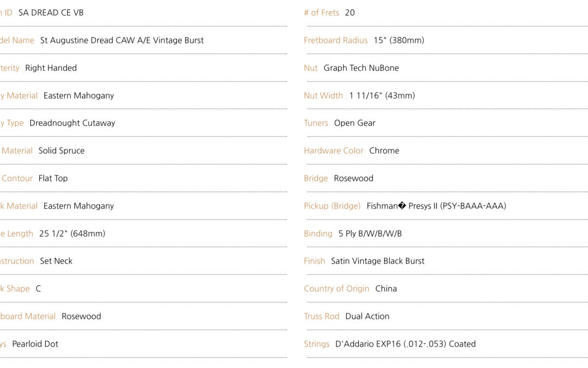588x368 pixels.
Task: Click the 'Hardware Color' label
Action: pos(333,150)
